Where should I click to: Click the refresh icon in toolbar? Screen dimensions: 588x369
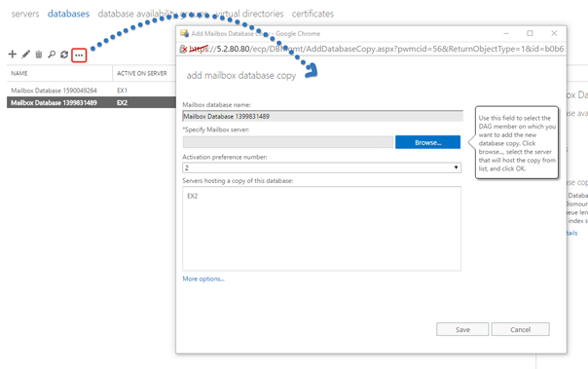pyautogui.click(x=64, y=55)
